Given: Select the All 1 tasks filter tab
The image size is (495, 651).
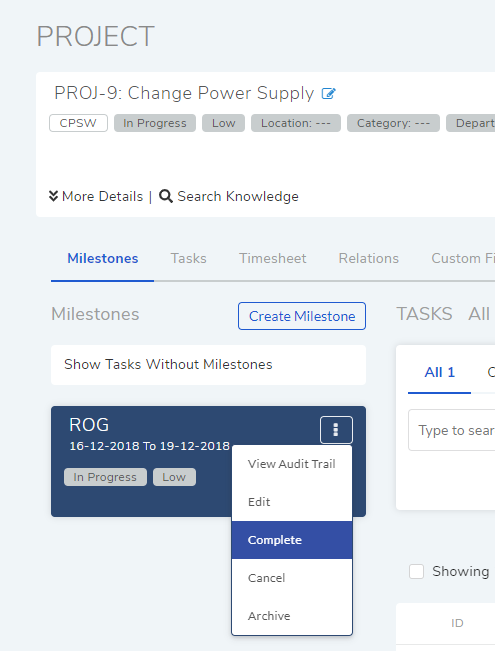Looking at the screenshot, I should click(439, 372).
